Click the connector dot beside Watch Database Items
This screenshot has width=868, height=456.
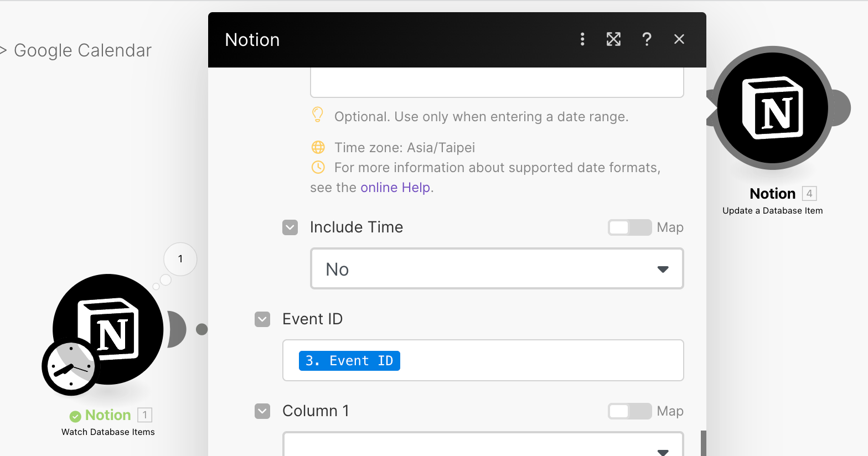click(202, 330)
